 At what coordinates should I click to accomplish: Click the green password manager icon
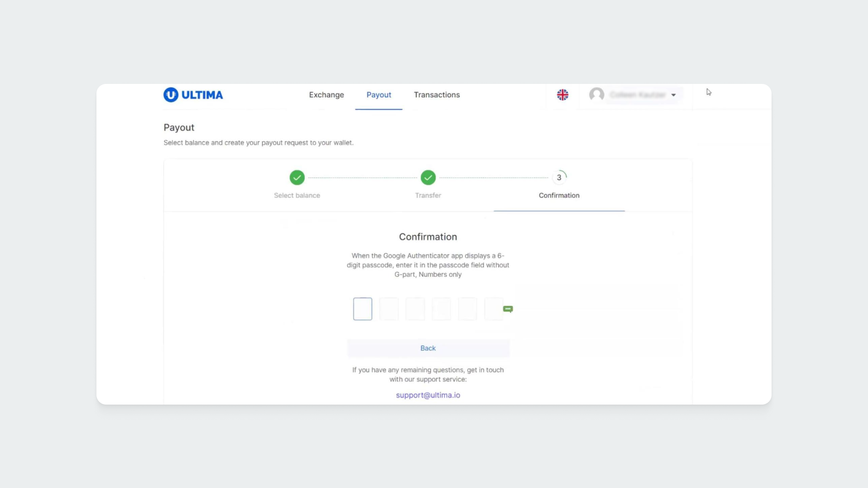(x=508, y=309)
